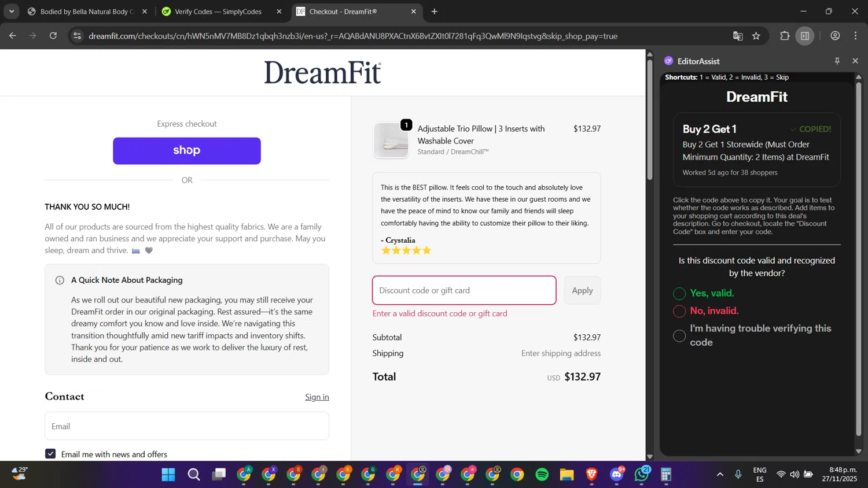Bookmark this page with the star icon

756,36
